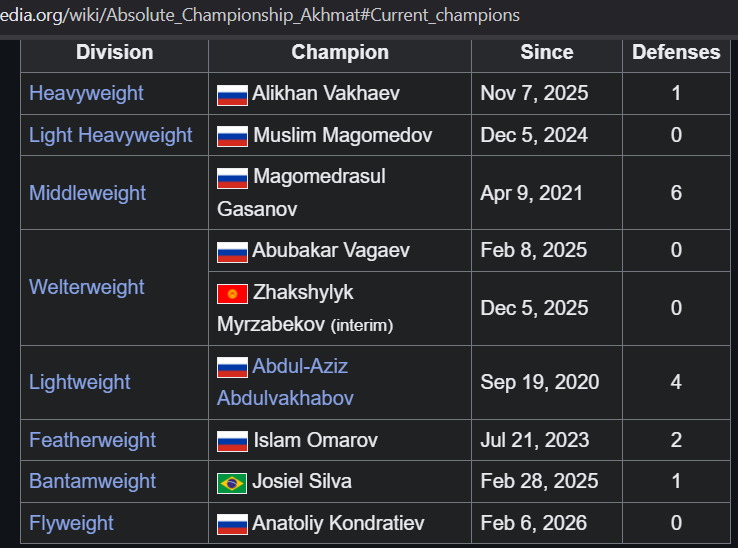Viewport: 738px width, 548px height.
Task: Open the Heavyweight division link
Action: [86, 93]
